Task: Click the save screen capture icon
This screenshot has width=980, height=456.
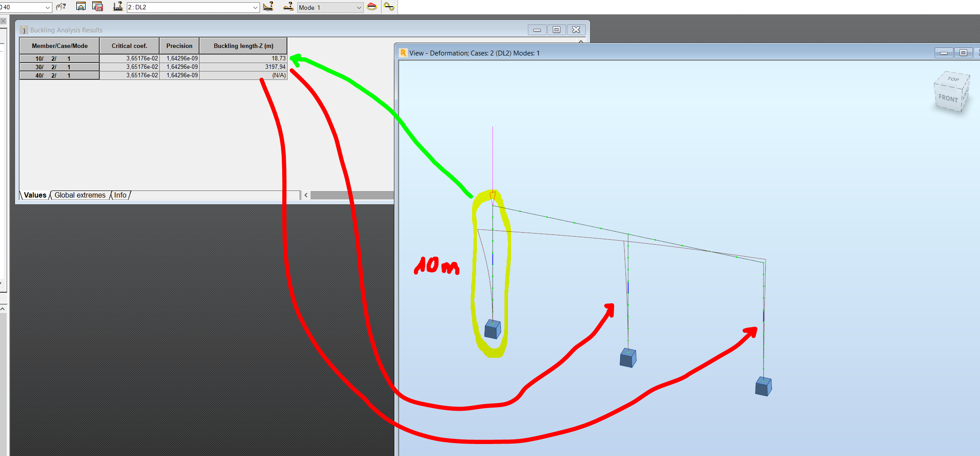Action: (97, 7)
